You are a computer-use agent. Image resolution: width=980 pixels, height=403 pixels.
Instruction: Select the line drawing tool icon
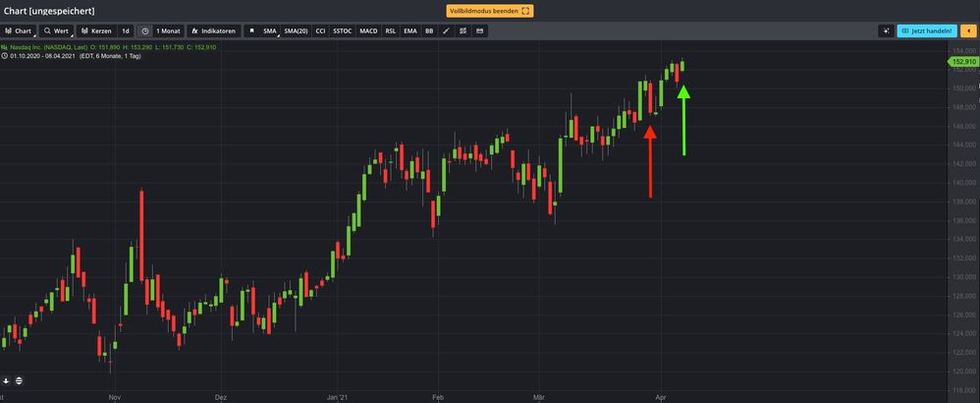(x=446, y=31)
